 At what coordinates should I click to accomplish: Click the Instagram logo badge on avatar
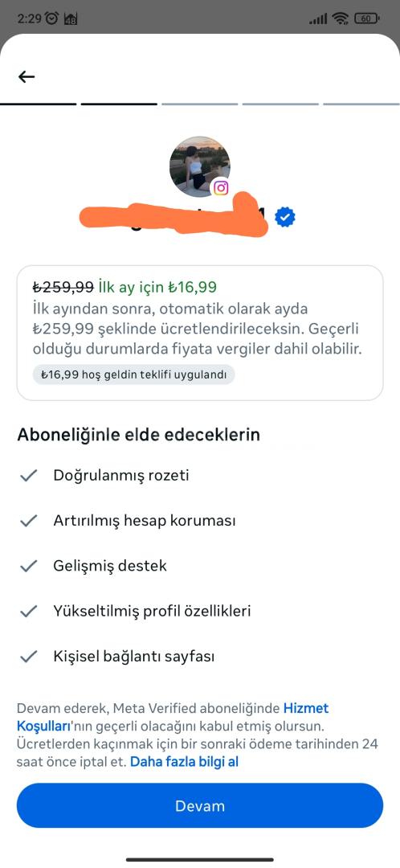221,187
